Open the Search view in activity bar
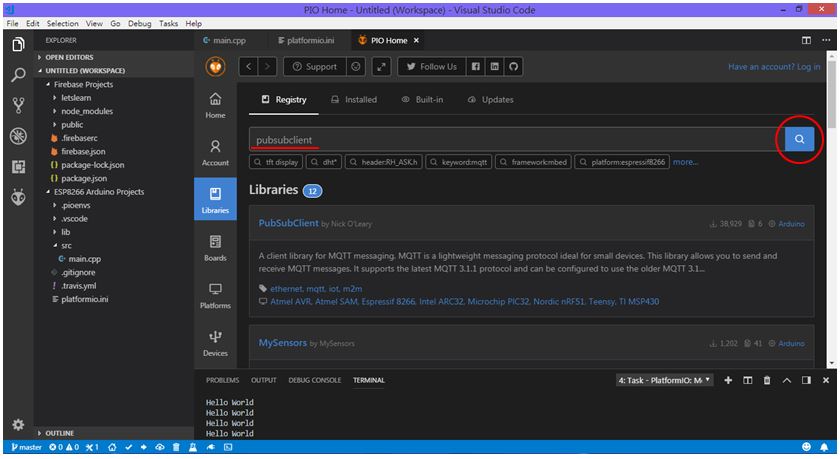Screen dimensions: 840x459 [18, 74]
